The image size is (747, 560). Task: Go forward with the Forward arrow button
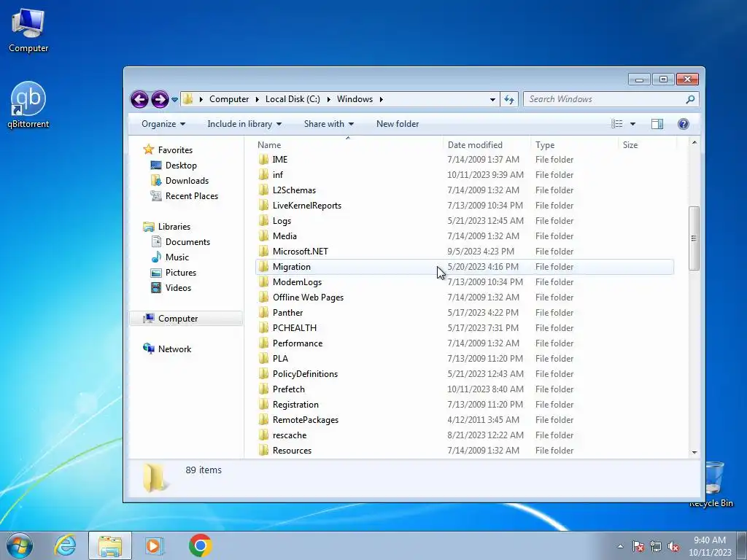click(x=160, y=99)
